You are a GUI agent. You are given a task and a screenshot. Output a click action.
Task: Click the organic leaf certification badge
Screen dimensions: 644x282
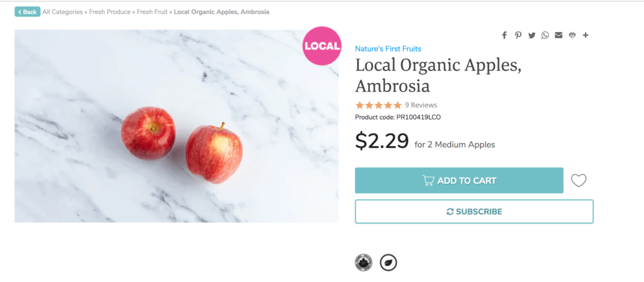388,262
